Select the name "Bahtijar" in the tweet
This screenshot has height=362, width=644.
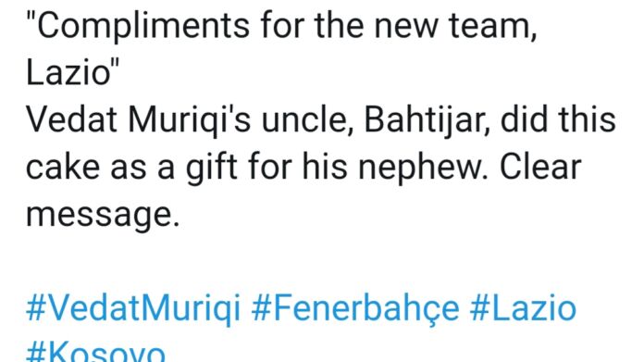[427, 121]
